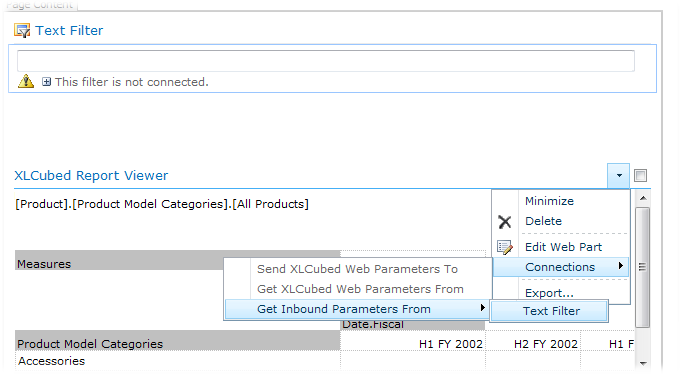Click the Edit Web Part pencil icon
The height and width of the screenshot is (374, 680).
(505, 247)
